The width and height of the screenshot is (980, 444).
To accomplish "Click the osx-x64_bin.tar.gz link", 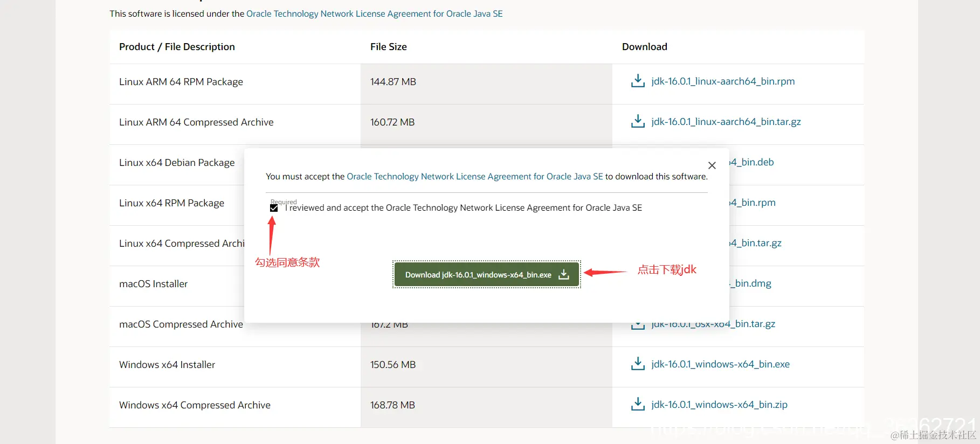I will coord(713,324).
